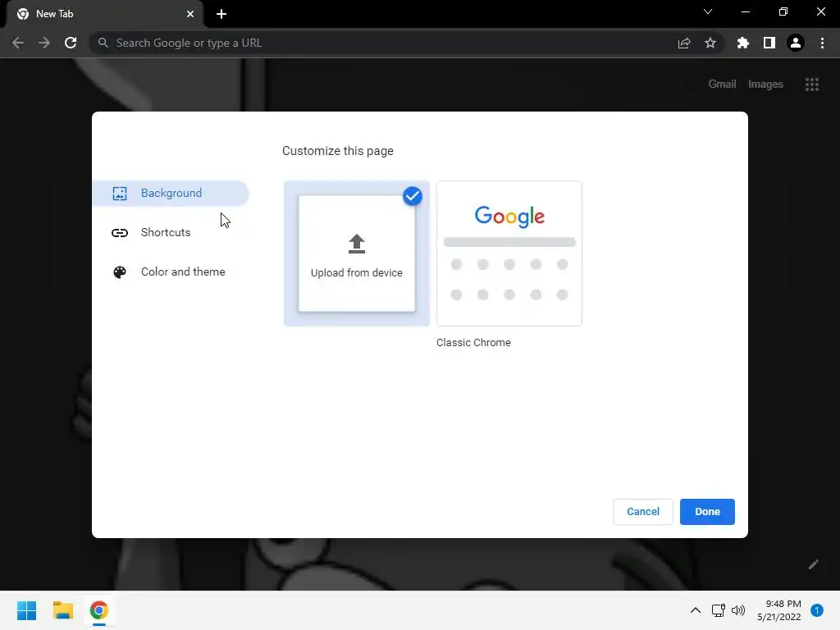The height and width of the screenshot is (630, 840).
Task: Open the network status tray icon
Action: [719, 610]
